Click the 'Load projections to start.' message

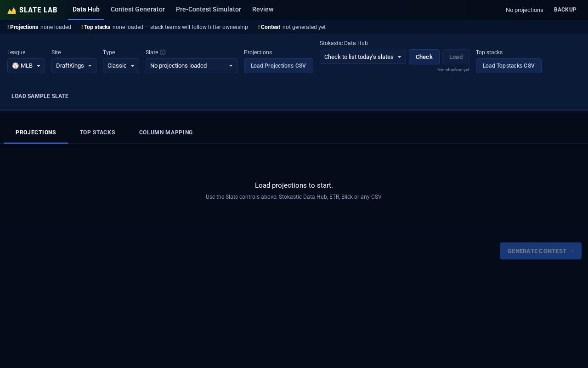[294, 185]
